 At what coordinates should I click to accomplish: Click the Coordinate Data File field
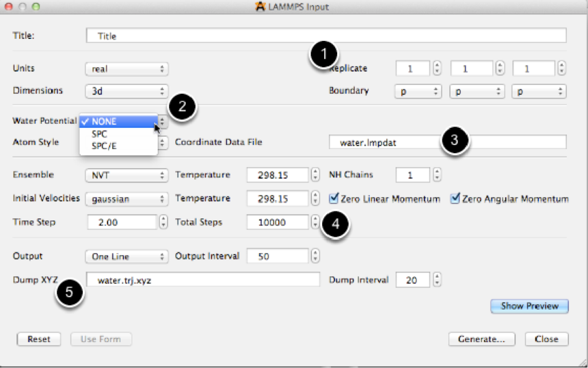pos(447,142)
